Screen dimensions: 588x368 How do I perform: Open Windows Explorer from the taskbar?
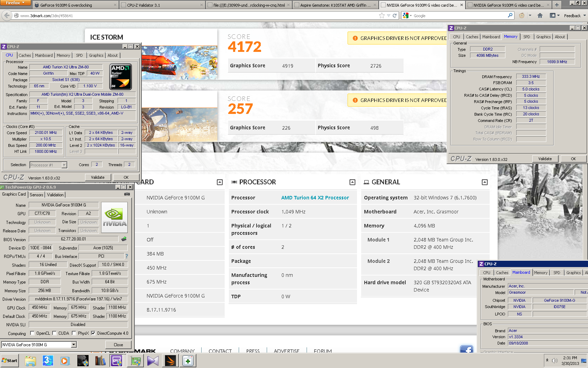30,361
